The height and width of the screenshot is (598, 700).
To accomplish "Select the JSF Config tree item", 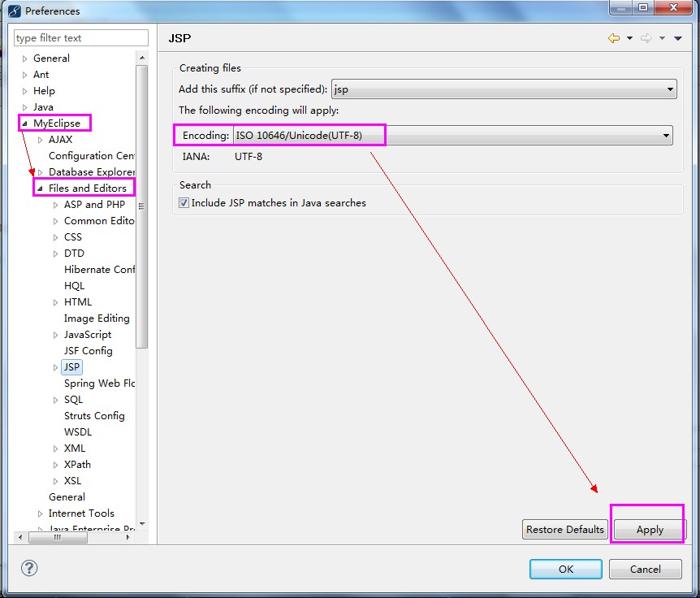I will (x=89, y=351).
